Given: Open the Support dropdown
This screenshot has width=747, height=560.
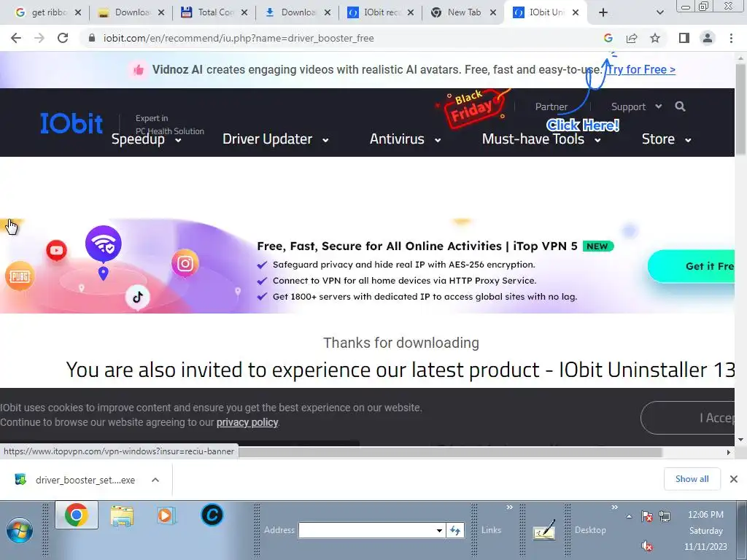Looking at the screenshot, I should coord(636,106).
